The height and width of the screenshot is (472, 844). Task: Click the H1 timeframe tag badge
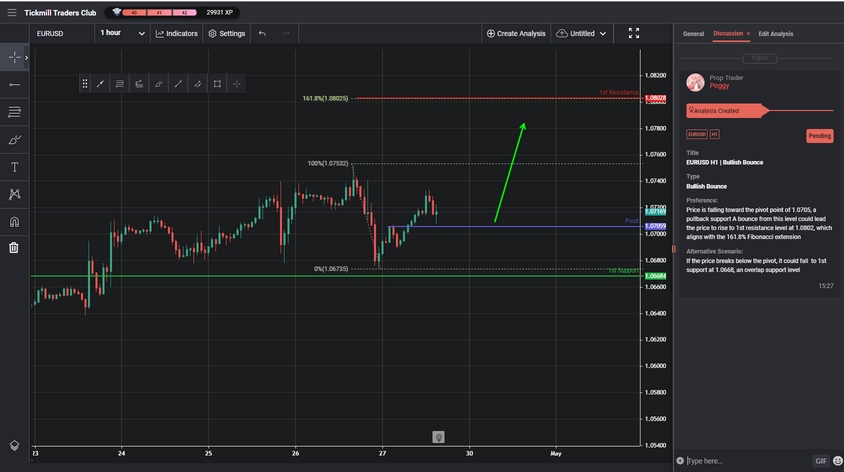714,134
